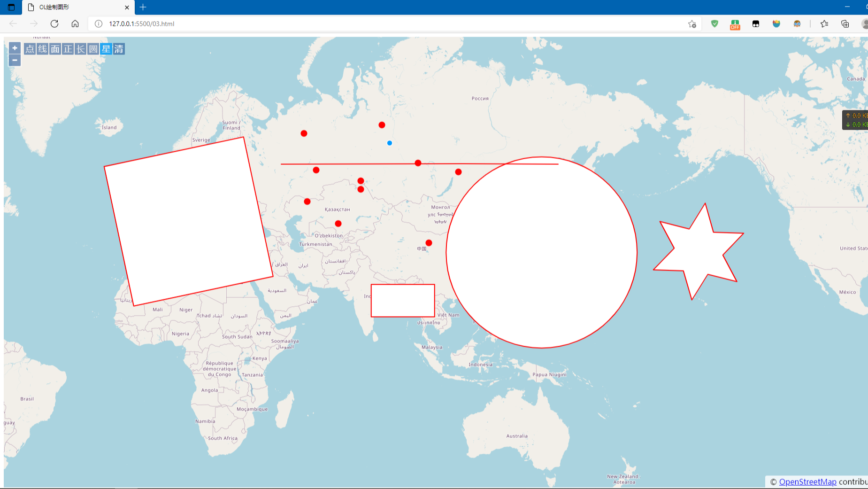Open the Favorites list
868x489 pixels.
point(824,23)
